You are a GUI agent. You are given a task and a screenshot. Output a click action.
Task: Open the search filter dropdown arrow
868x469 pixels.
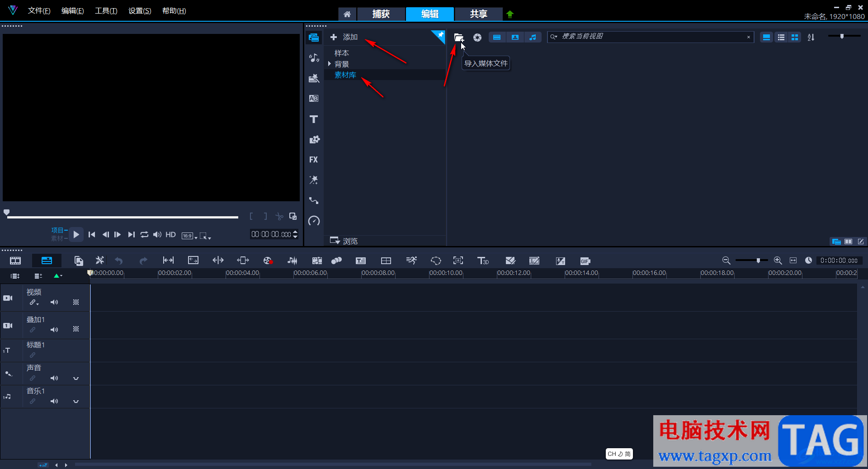554,37
